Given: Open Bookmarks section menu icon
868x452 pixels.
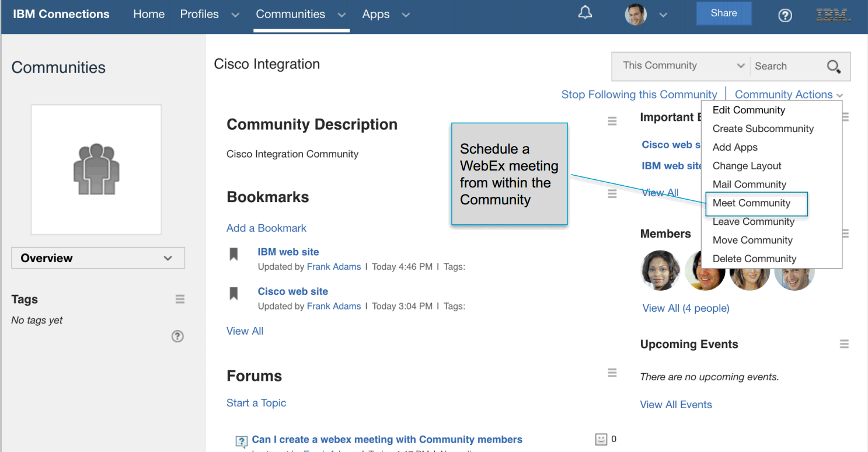Looking at the screenshot, I should [612, 193].
